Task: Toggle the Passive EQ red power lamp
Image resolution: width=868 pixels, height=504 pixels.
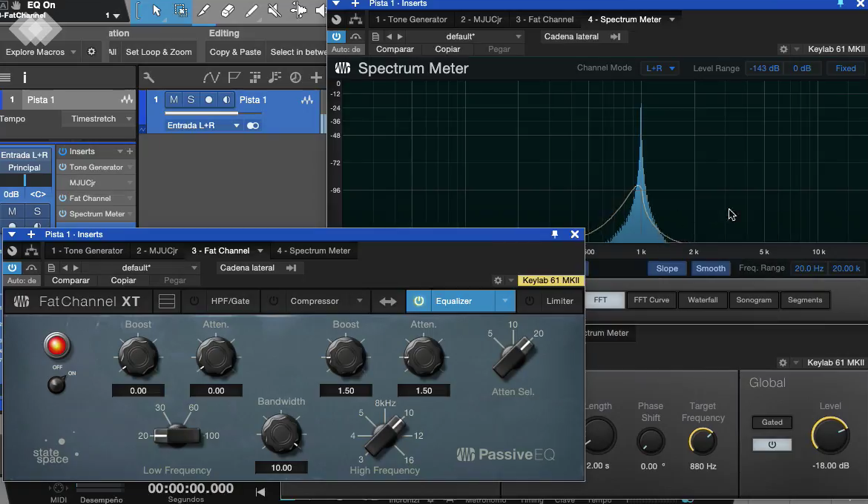Action: click(x=56, y=345)
